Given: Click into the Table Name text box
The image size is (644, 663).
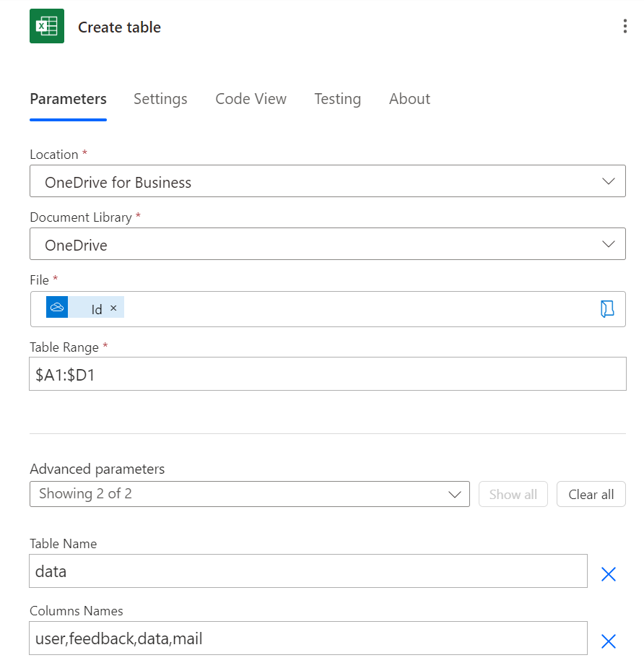Looking at the screenshot, I should (x=308, y=571).
